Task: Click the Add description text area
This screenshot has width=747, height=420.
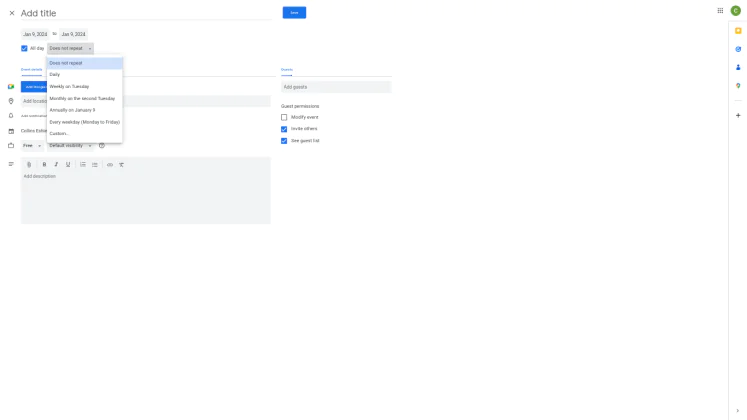Action: [146, 197]
